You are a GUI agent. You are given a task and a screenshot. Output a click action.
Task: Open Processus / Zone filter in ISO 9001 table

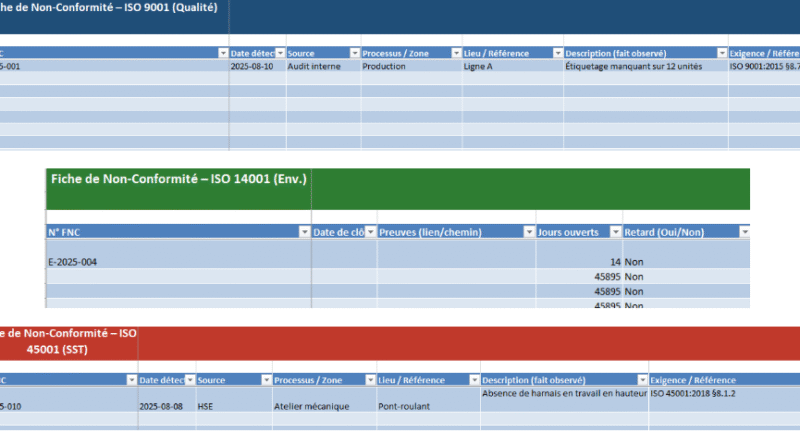(x=454, y=53)
